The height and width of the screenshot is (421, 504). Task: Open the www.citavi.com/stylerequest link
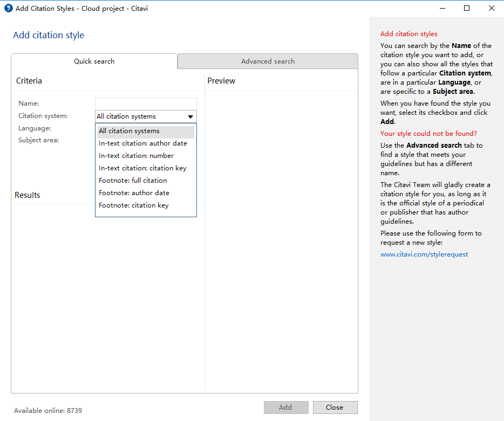(x=424, y=254)
